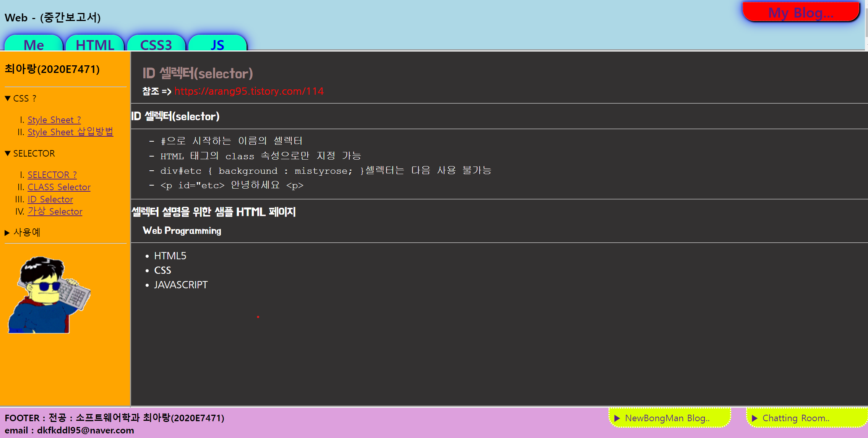Click the page scrollbar at top right

click(866, 23)
